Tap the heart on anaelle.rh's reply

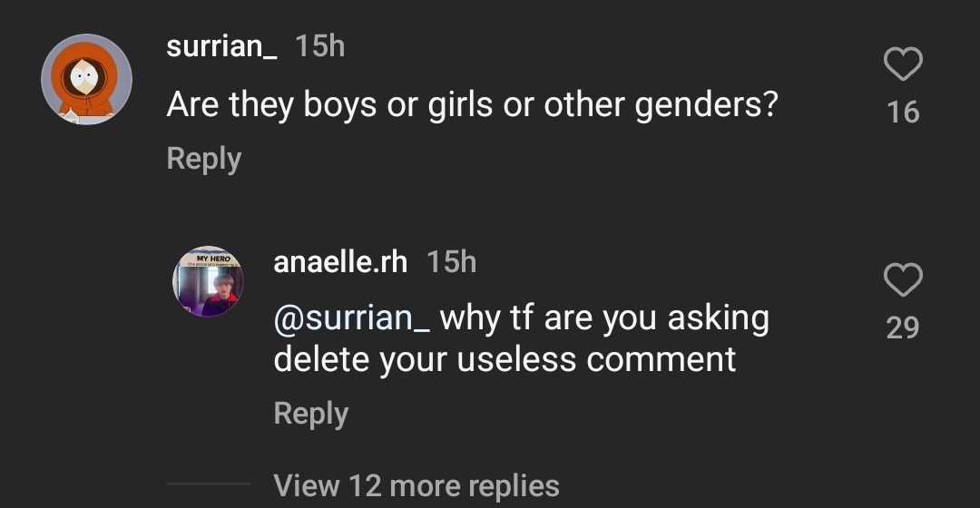[x=903, y=280]
